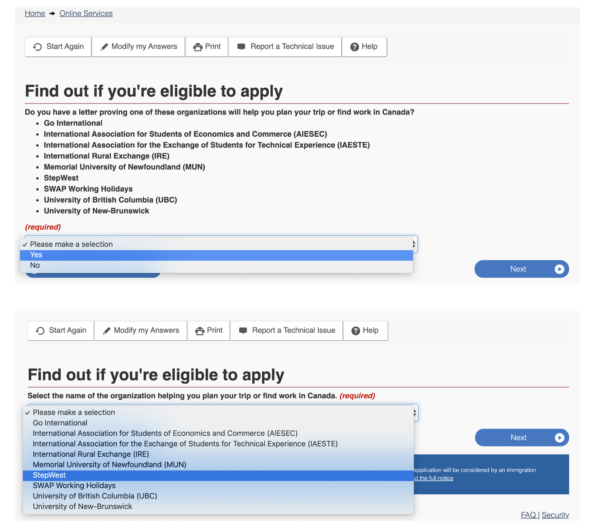Select International Rural Exchange (IRE) option
600x529 pixels.
(x=218, y=454)
